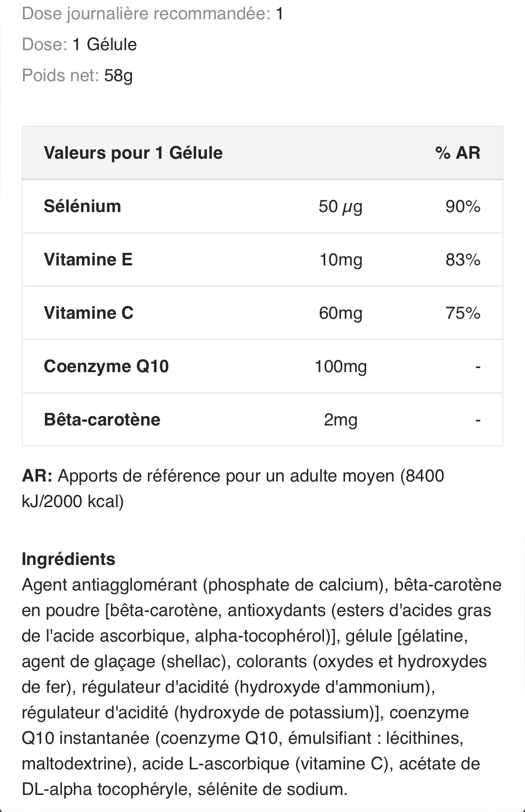Click the bold 'AR:' footnote label
This screenshot has height=812, width=525.
click(x=37, y=476)
